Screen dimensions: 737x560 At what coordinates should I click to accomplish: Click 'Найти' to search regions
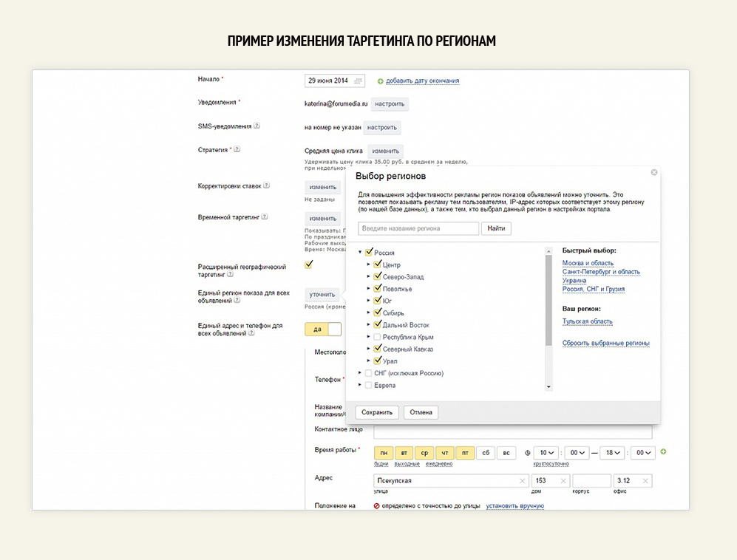pyautogui.click(x=496, y=228)
